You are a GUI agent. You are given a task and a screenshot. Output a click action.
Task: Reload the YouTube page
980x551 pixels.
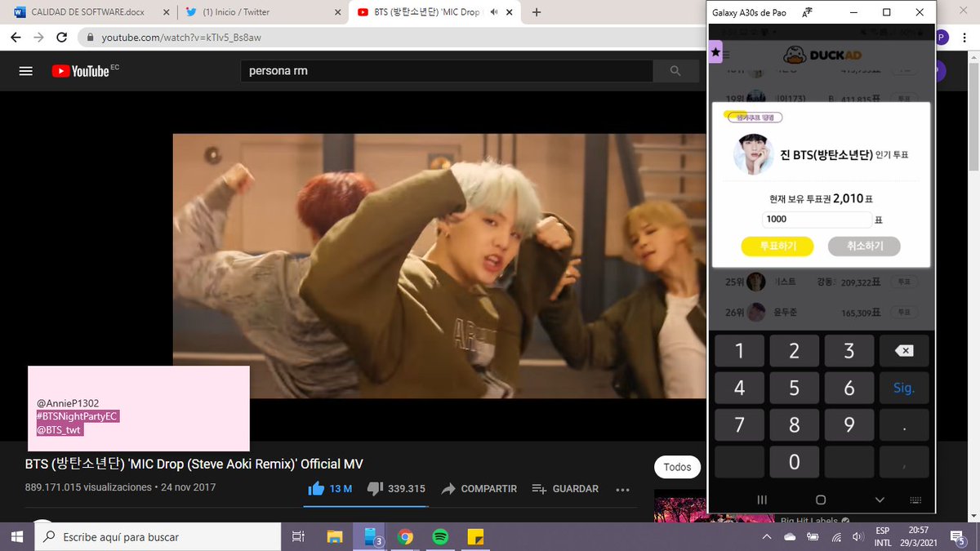61,38
